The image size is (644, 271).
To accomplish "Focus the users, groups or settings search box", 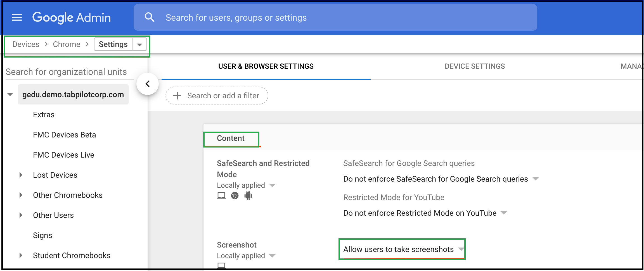I will [335, 17].
